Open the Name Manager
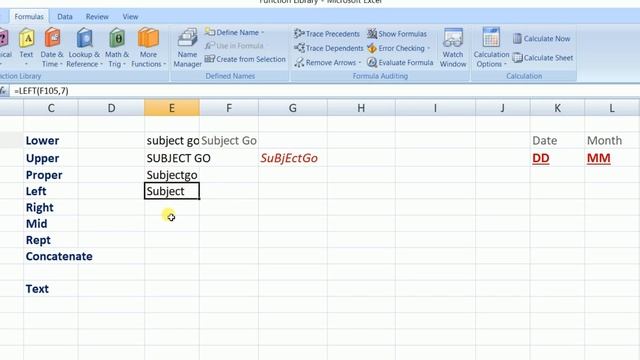The width and height of the screenshot is (640, 360). (x=187, y=47)
